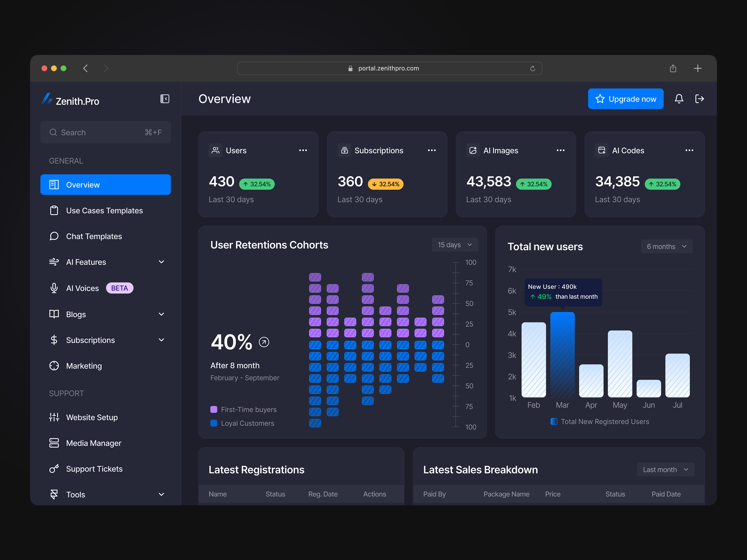Click the Media Manager sidebar icon
Viewport: 747px width, 560px height.
(54, 443)
